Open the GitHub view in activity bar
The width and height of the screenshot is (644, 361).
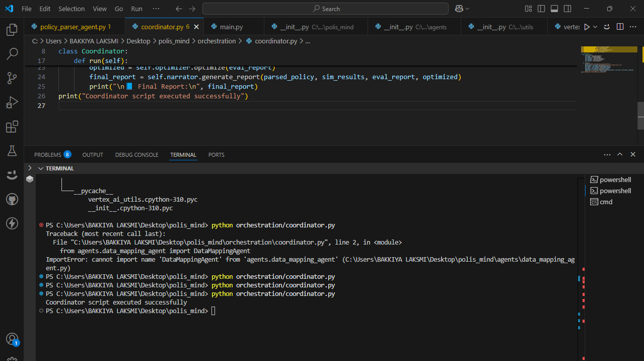pos(12,200)
